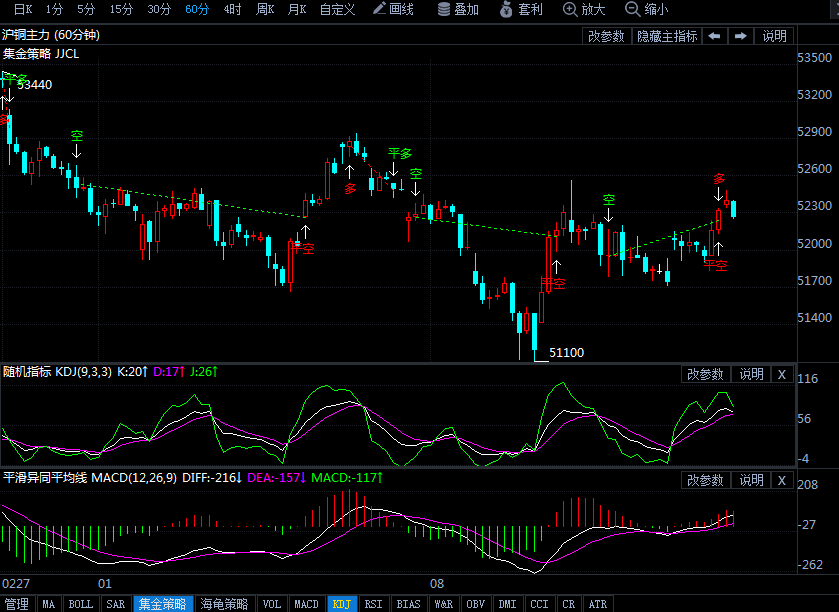Viewport: 839px width, 612px height.
Task: Open 改参数 for the KDJ indicator
Action: [705, 374]
